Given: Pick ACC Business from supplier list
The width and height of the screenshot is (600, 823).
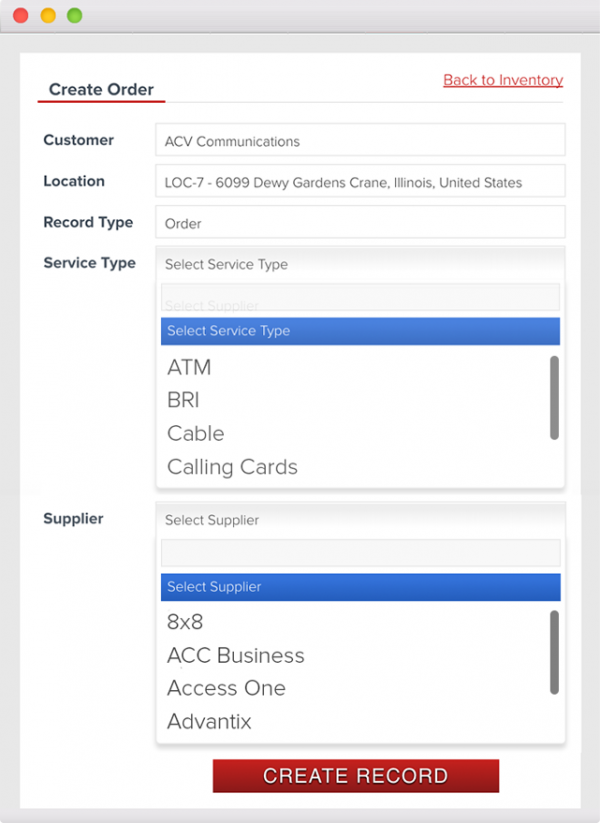Looking at the screenshot, I should tap(235, 655).
